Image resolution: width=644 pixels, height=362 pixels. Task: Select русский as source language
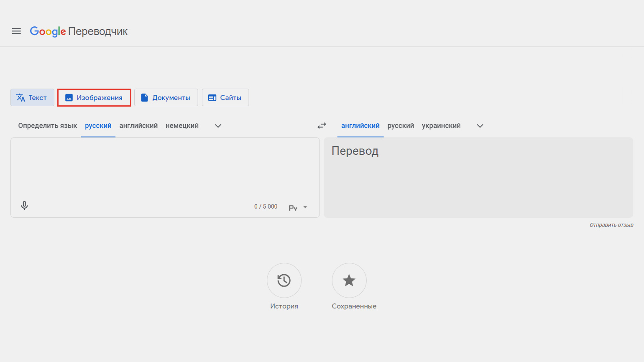[98, 126]
